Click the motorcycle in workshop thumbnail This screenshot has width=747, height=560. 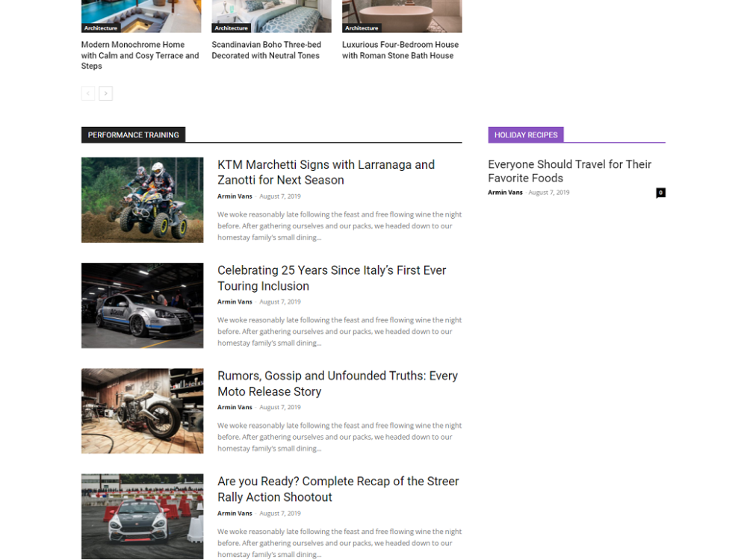coord(143,411)
